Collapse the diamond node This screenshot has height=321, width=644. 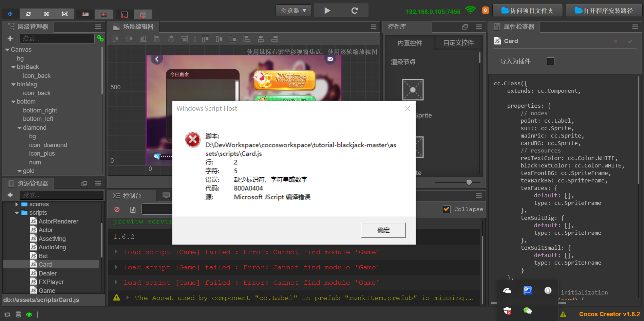[19, 128]
